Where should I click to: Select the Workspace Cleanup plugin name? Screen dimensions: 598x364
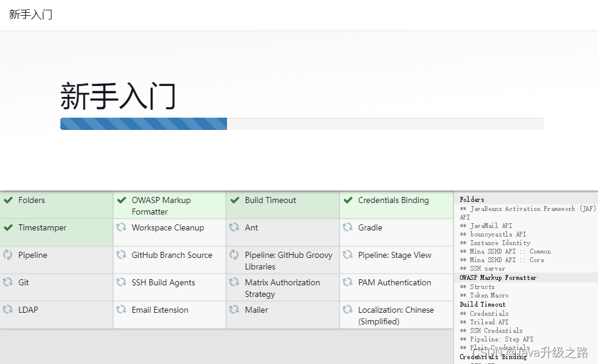click(168, 227)
